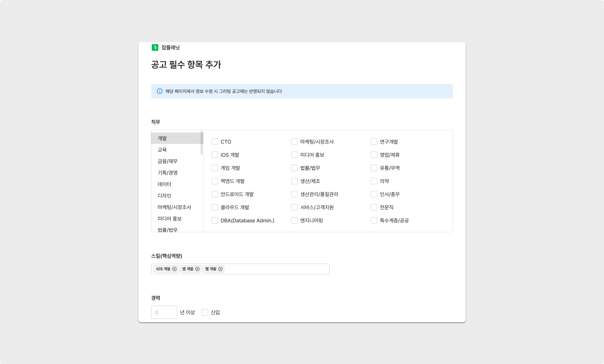Click empty area of skill input box
Viewport: 604px width, 364px height.
click(277, 269)
